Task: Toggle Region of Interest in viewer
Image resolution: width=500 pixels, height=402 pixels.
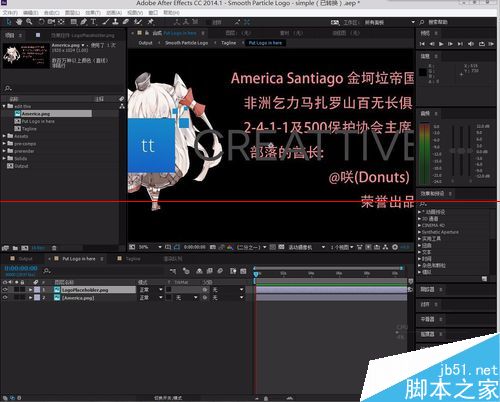Action: coord(273,247)
